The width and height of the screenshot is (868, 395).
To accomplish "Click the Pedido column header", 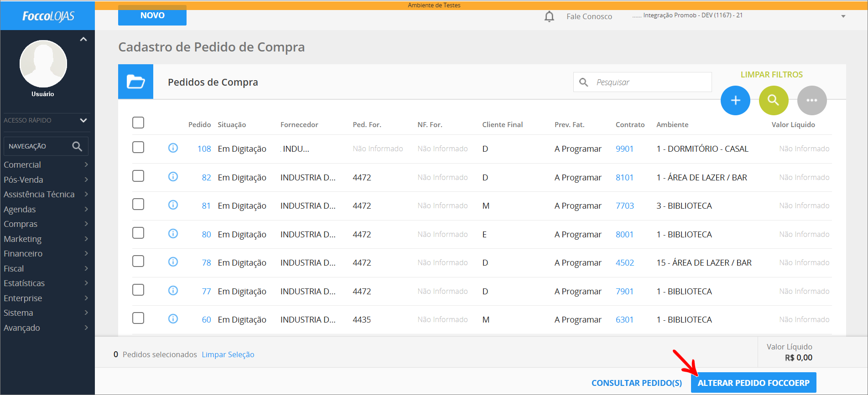I will [199, 124].
